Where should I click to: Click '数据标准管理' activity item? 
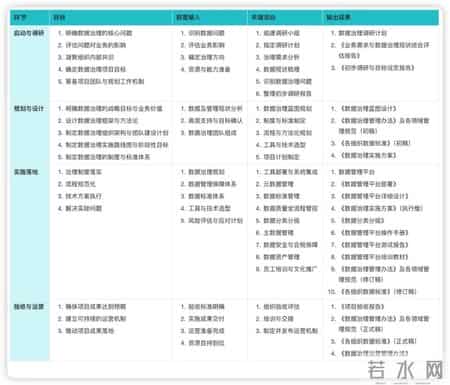point(281,196)
